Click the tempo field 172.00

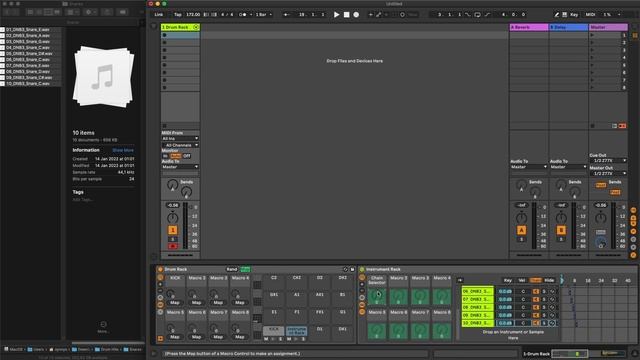point(193,15)
